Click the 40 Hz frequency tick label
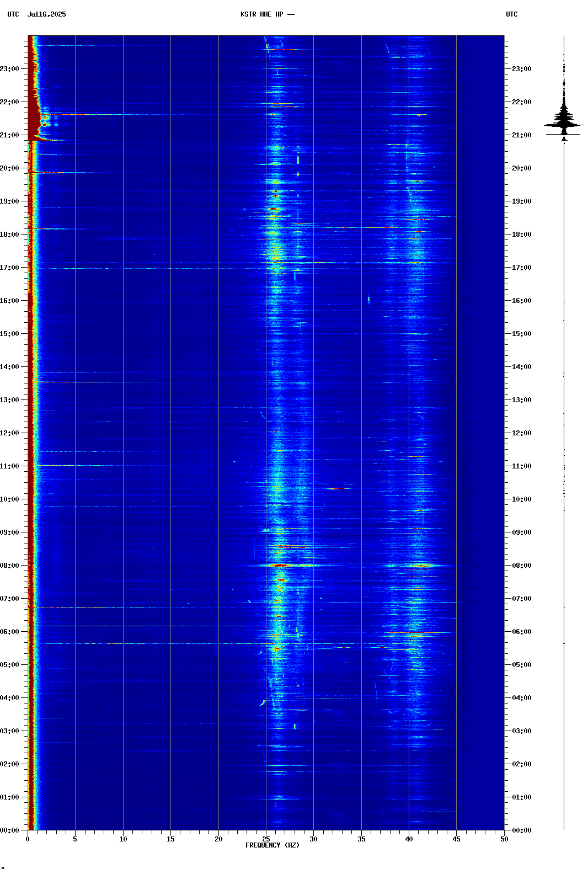Image resolution: width=588 pixels, height=874 pixels. [x=409, y=839]
